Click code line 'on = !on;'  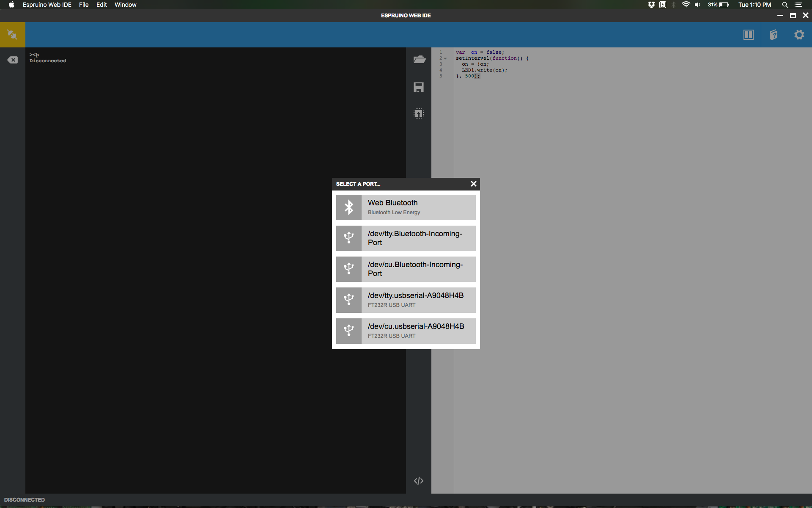point(475,64)
